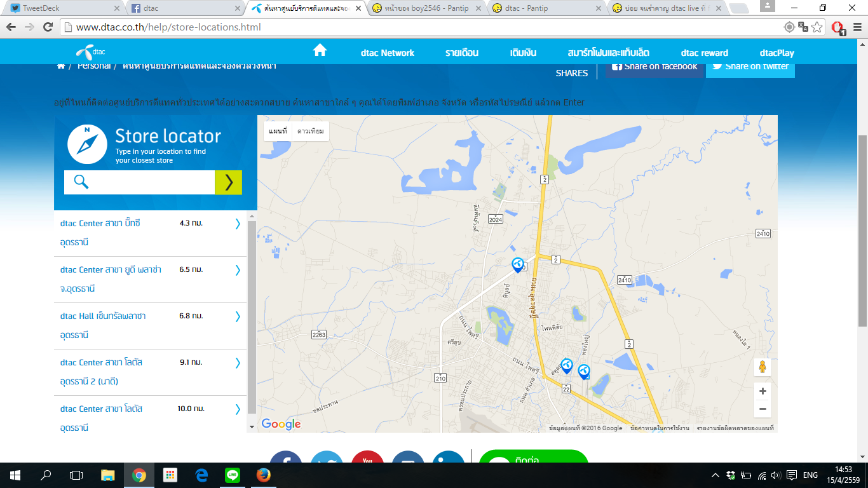Open Firefox from the taskbar

[x=262, y=475]
